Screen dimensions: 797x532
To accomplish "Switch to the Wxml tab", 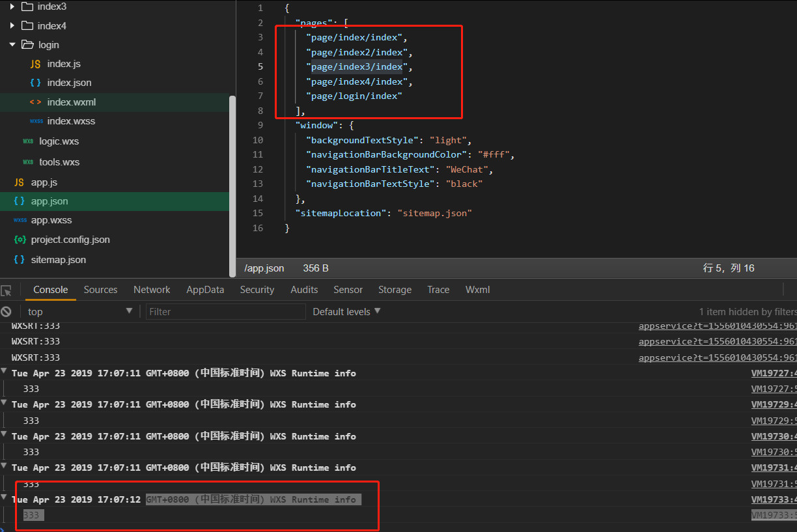I will coord(477,290).
